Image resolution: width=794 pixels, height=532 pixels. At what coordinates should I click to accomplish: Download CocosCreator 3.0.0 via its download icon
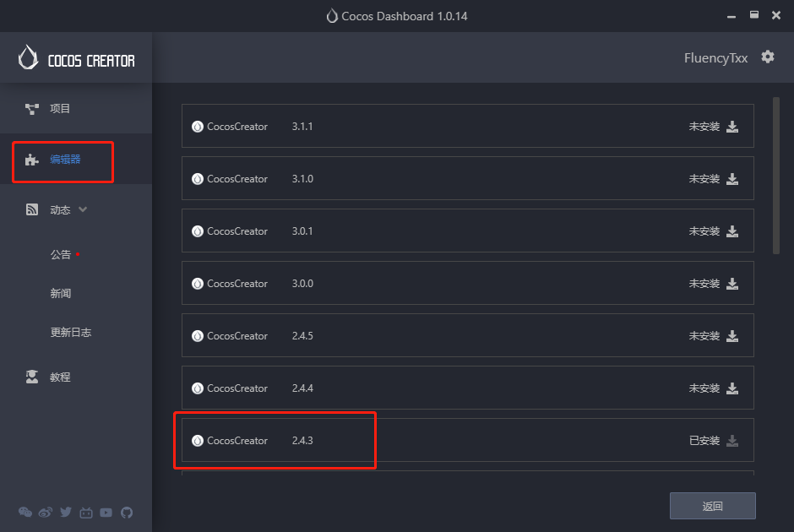click(732, 284)
